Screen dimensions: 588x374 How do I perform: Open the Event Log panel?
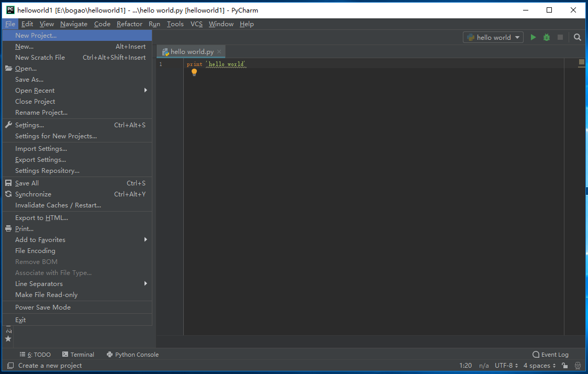(550, 355)
